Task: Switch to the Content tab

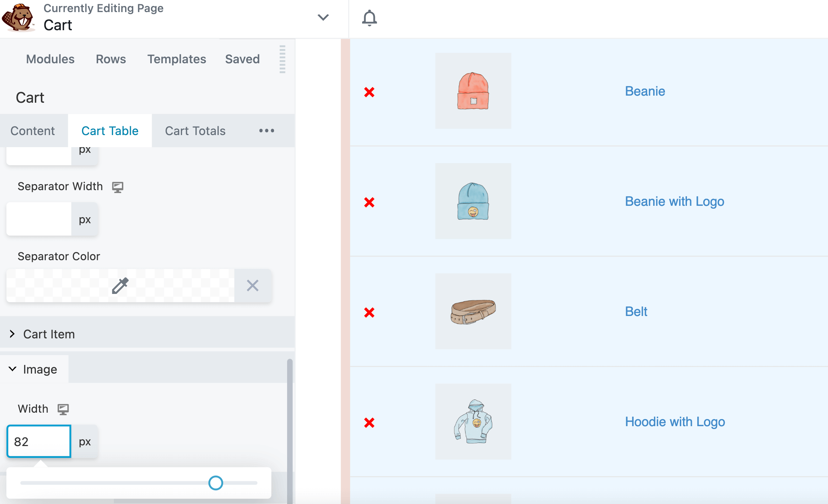Action: tap(33, 129)
